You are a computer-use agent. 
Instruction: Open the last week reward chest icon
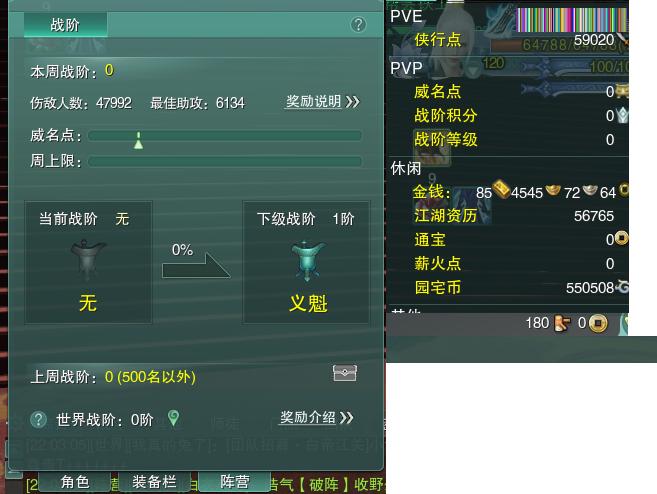tap(344, 372)
